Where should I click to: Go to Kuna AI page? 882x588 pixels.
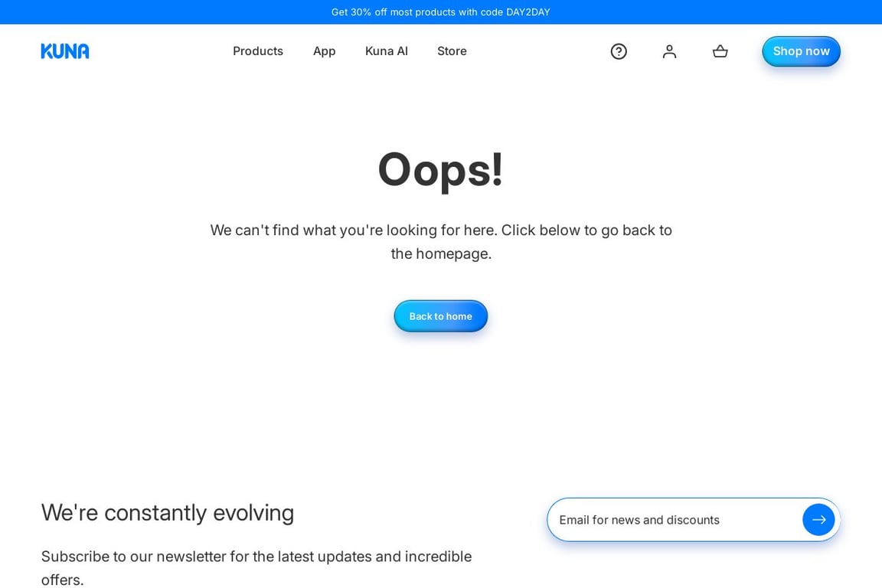pyautogui.click(x=386, y=51)
